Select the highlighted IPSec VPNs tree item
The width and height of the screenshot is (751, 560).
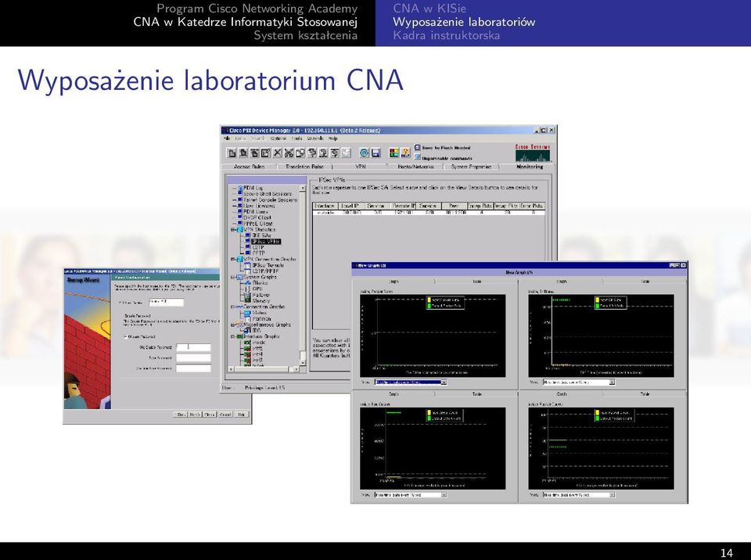(x=266, y=242)
